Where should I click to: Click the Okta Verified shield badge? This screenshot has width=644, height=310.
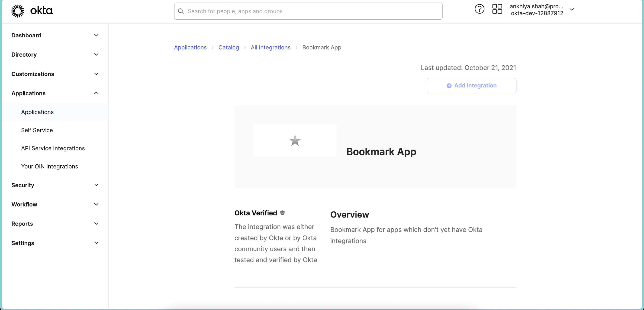pos(283,213)
